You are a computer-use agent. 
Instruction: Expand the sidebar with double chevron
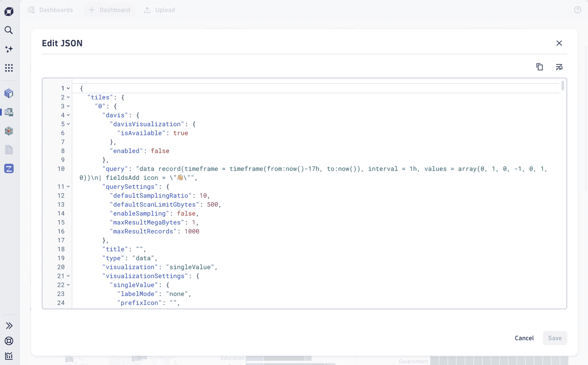[x=9, y=326]
